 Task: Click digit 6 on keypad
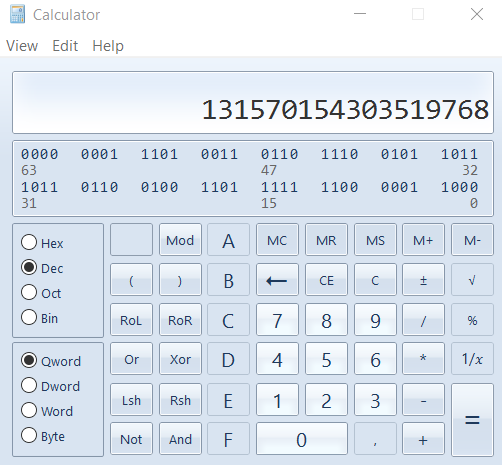click(375, 359)
